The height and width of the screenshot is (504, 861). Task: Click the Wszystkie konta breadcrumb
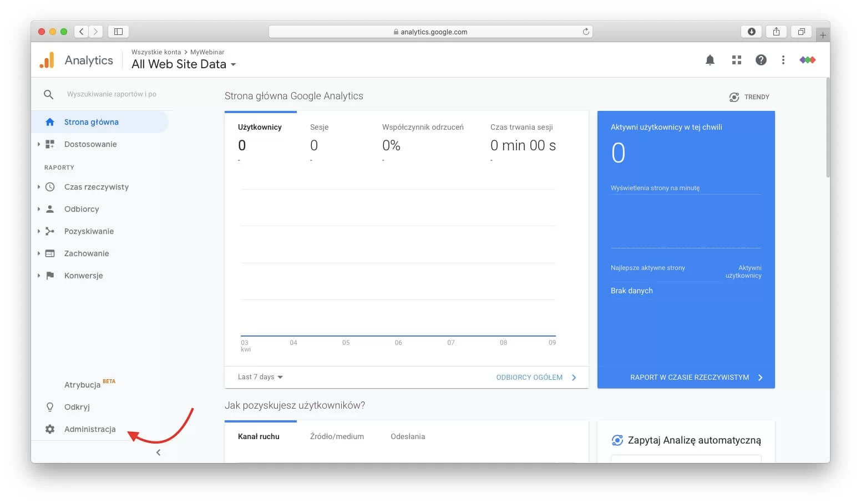(x=156, y=52)
